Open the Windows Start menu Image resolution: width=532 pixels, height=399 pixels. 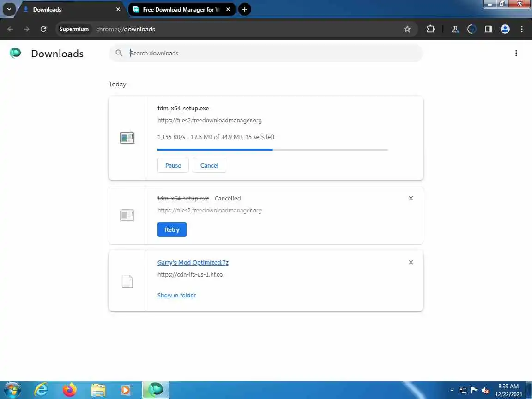click(x=12, y=390)
